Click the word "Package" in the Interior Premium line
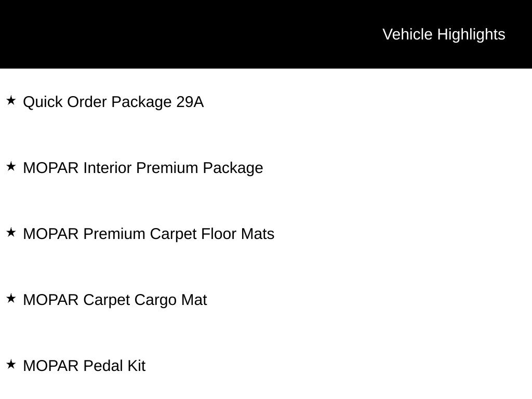Viewport: 532px width, 399px height. [x=233, y=168]
